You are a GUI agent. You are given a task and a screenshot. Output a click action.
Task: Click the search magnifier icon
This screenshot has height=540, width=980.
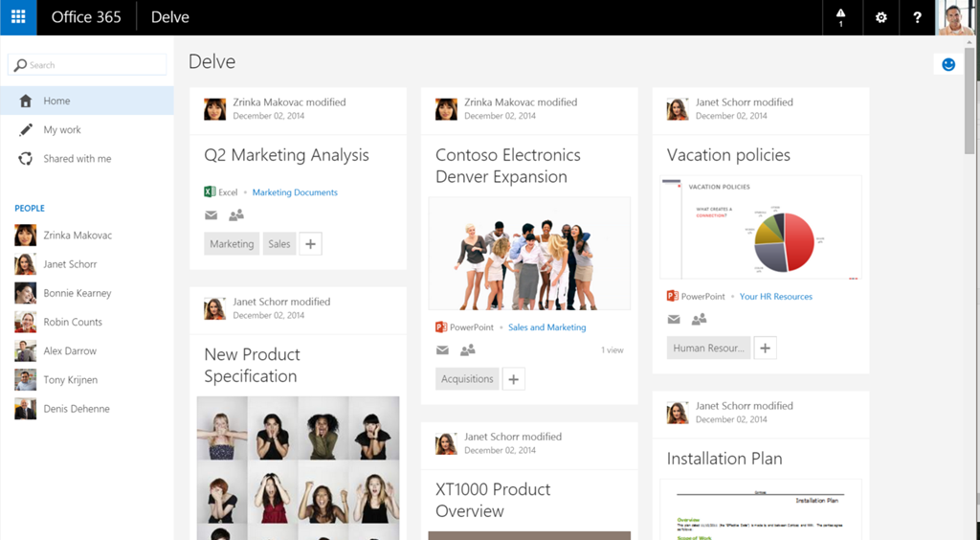click(x=20, y=65)
